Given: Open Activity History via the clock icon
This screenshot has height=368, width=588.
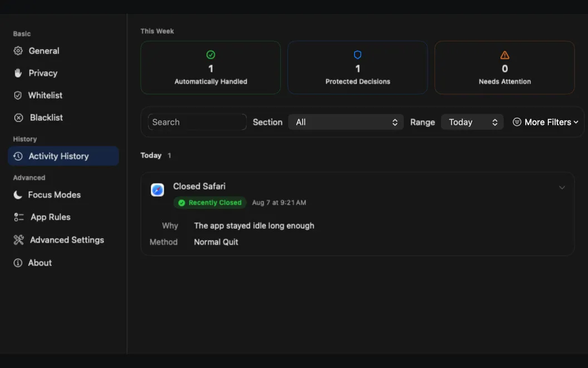Looking at the screenshot, I should coord(18,156).
